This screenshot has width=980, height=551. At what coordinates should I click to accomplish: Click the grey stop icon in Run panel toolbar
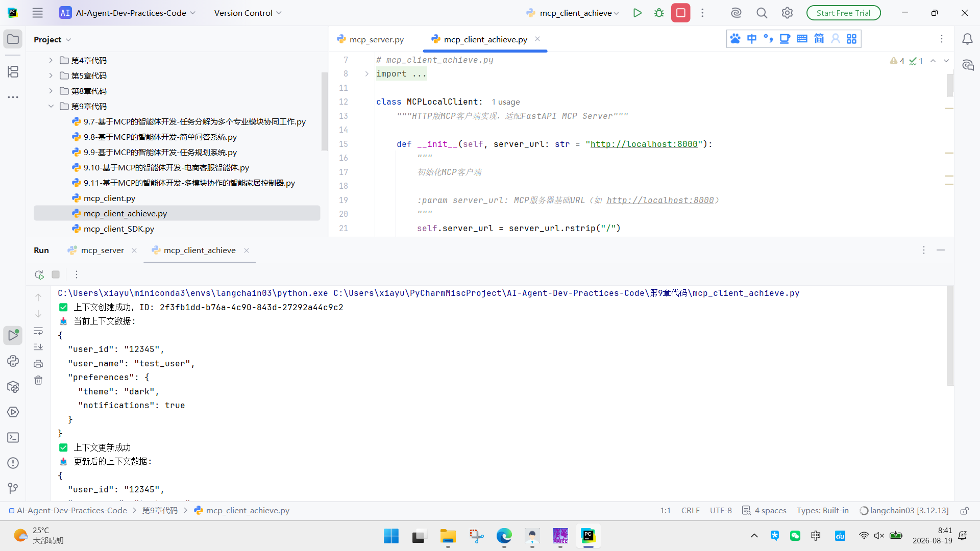coord(56,274)
